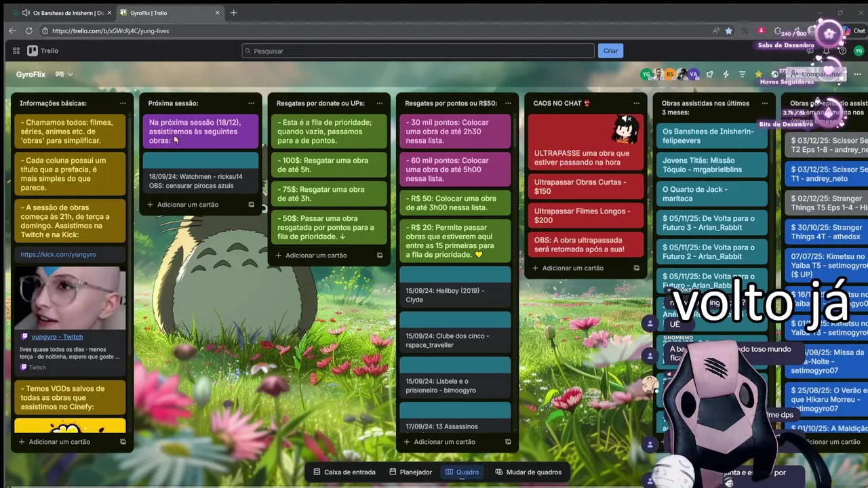The image size is (868, 488).
Task: Toggle the browser favorites star for this page
Action: point(728,30)
